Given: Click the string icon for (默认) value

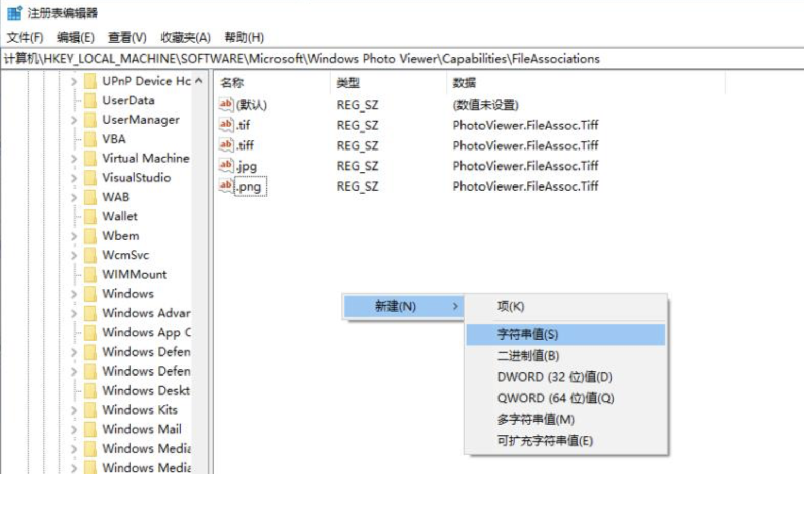Looking at the screenshot, I should pyautogui.click(x=226, y=104).
